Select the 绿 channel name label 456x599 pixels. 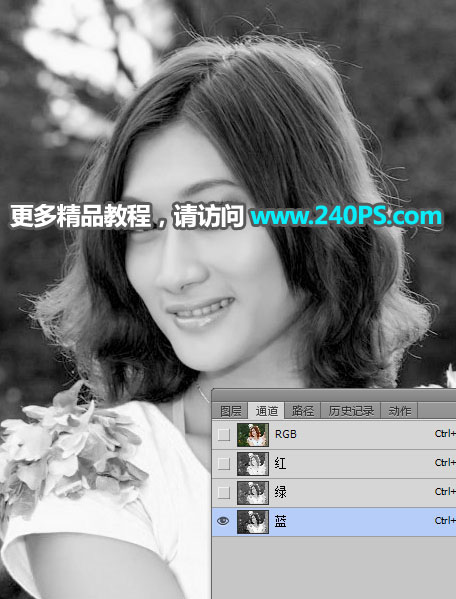280,492
